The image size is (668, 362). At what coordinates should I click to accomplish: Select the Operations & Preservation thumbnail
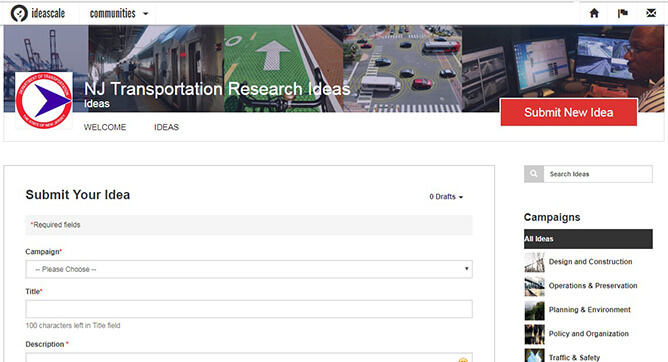tap(534, 286)
